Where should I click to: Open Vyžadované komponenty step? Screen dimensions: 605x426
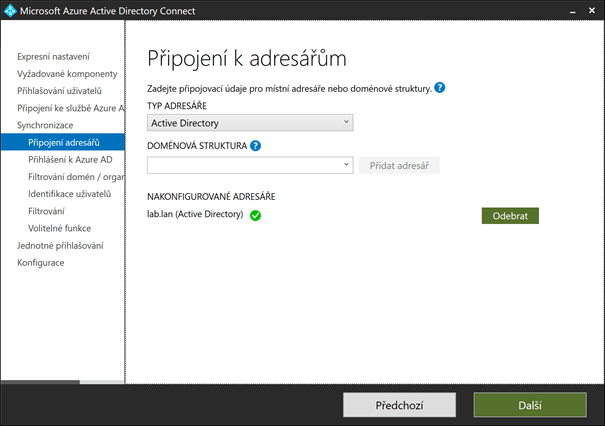pos(67,74)
